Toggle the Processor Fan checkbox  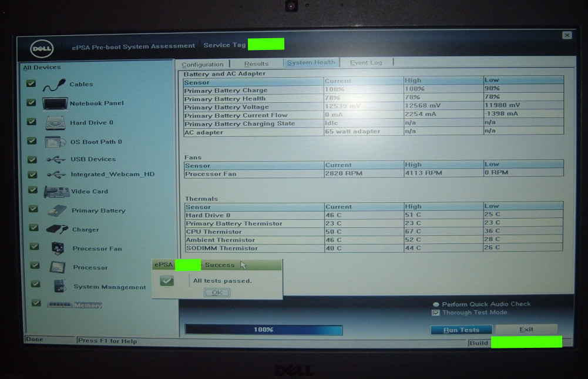tap(35, 246)
